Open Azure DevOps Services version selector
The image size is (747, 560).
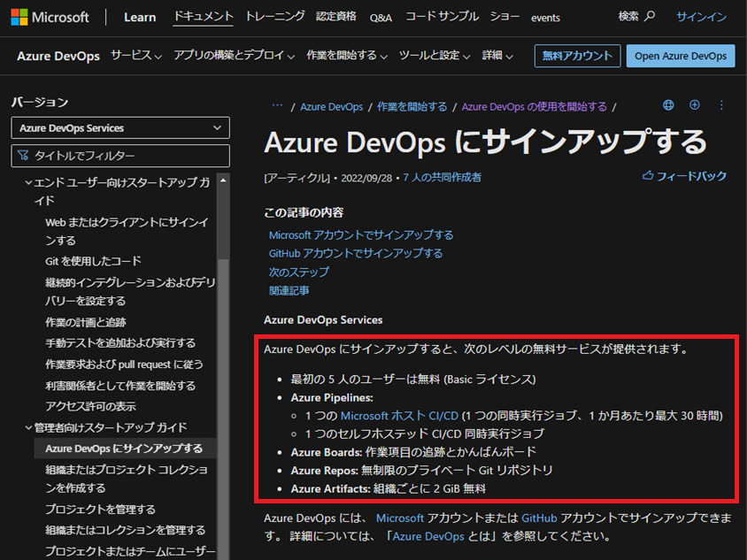tap(120, 127)
